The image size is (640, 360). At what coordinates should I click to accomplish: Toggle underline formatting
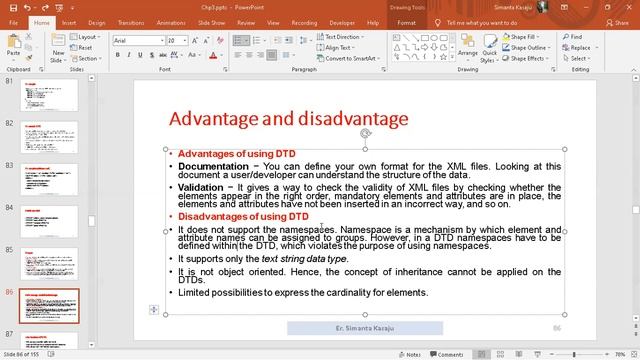140,55
